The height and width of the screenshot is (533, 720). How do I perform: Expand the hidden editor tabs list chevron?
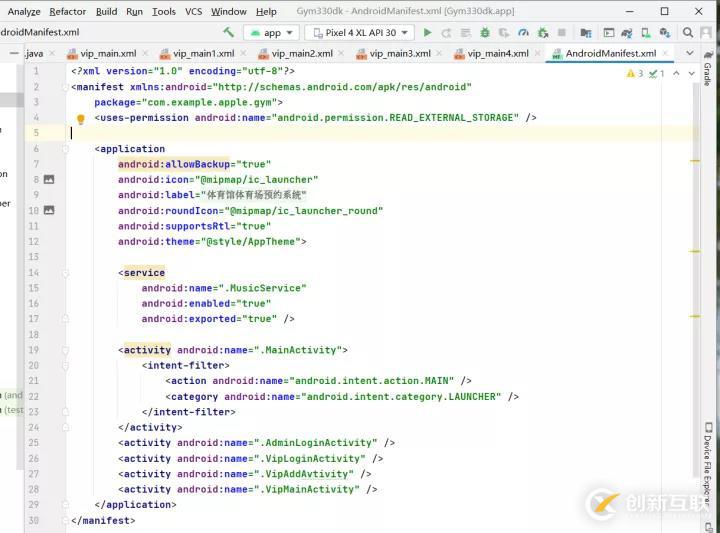click(689, 53)
